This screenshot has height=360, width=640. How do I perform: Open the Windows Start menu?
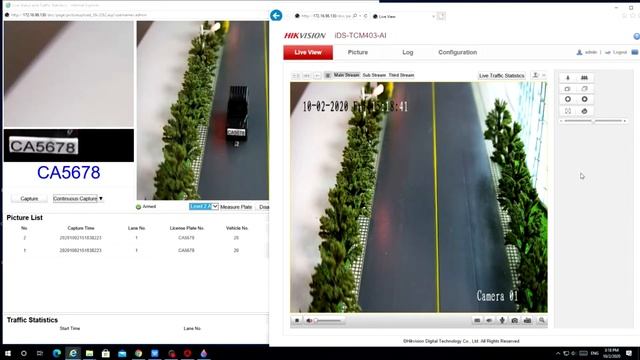click(7, 353)
